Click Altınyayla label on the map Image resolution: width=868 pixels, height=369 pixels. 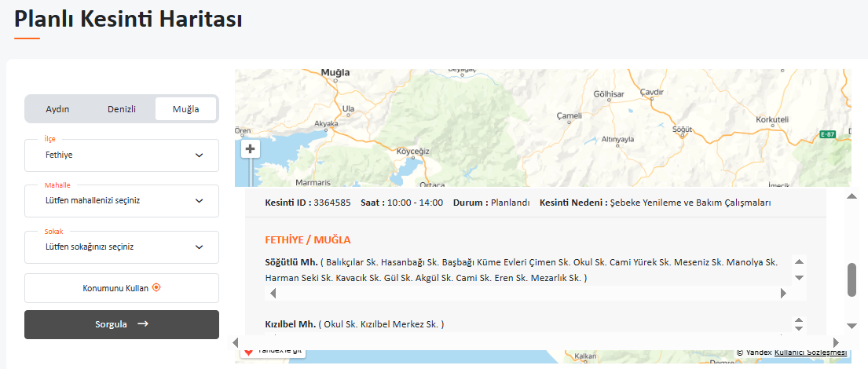[x=617, y=140]
